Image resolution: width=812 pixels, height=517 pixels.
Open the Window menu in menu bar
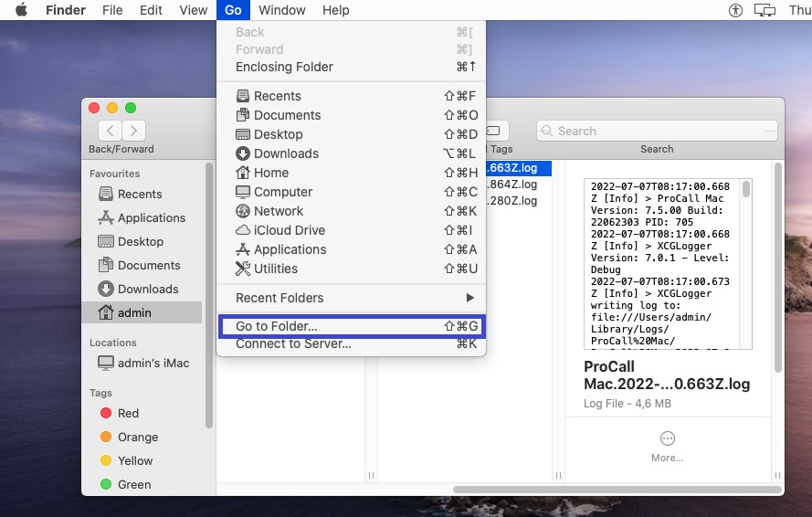(281, 10)
